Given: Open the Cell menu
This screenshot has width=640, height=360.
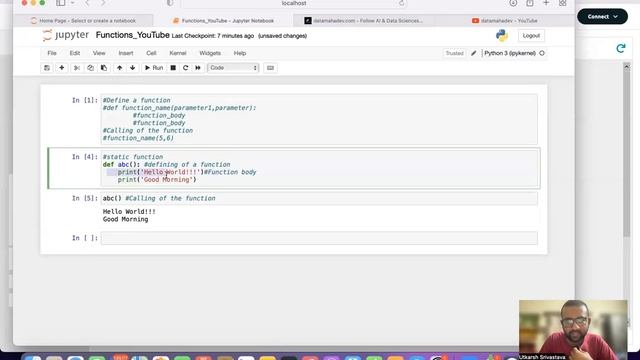Looking at the screenshot, I should coord(151,53).
